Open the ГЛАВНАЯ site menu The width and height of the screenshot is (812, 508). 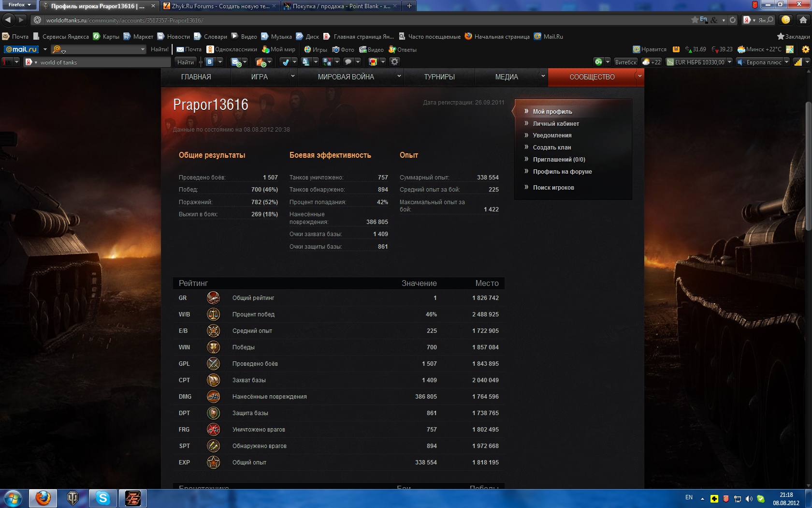point(196,77)
